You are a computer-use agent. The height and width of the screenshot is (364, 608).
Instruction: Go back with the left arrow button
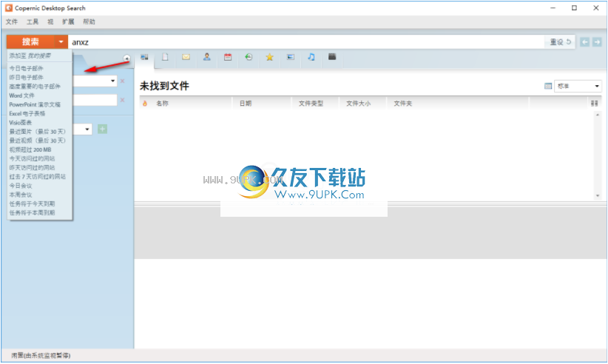(x=585, y=42)
